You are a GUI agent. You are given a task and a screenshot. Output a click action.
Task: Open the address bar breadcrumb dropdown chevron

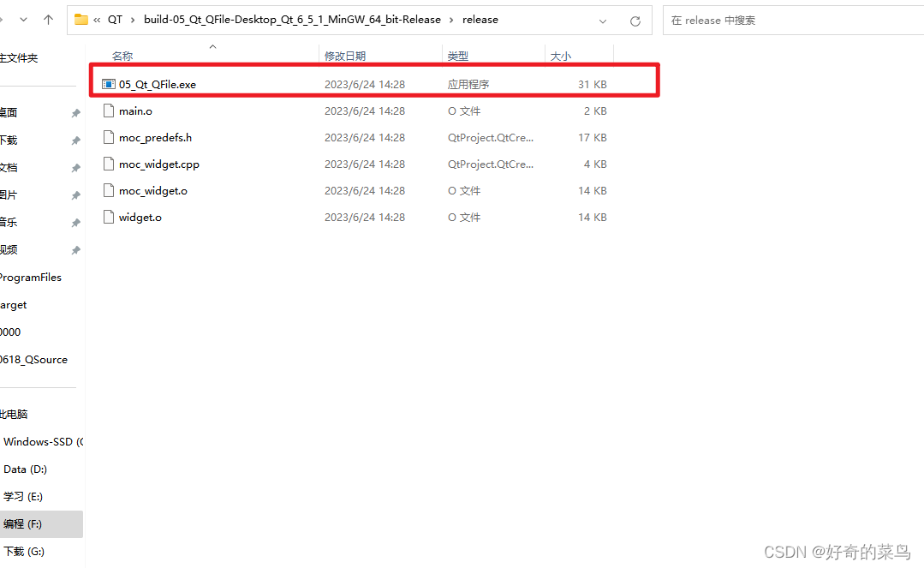pyautogui.click(x=603, y=20)
